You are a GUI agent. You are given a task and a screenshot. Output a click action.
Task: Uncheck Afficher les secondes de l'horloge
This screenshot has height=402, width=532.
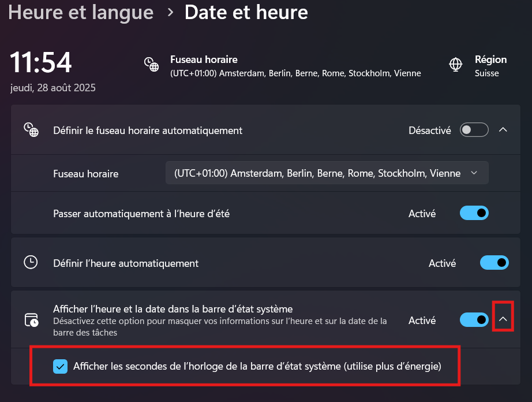coord(61,366)
